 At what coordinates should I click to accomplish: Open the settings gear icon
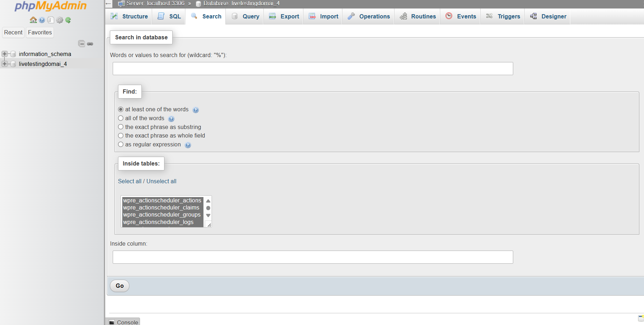click(60, 20)
